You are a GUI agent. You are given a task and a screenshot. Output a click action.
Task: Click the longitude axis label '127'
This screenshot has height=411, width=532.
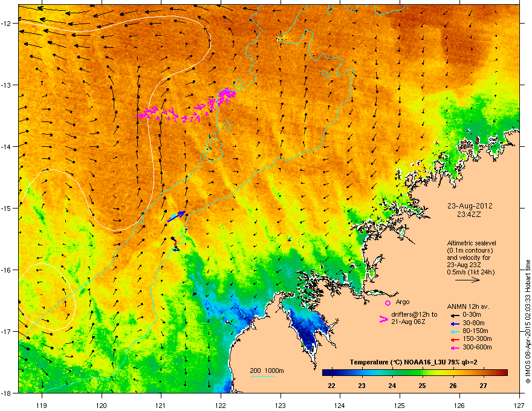point(519,405)
